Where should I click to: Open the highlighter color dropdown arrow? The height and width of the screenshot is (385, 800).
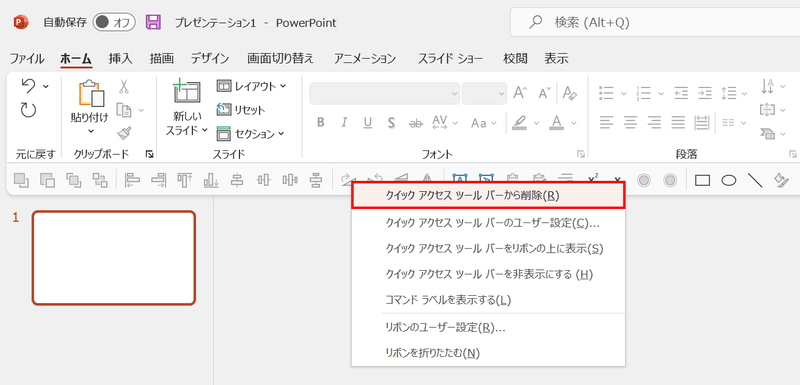[536, 123]
